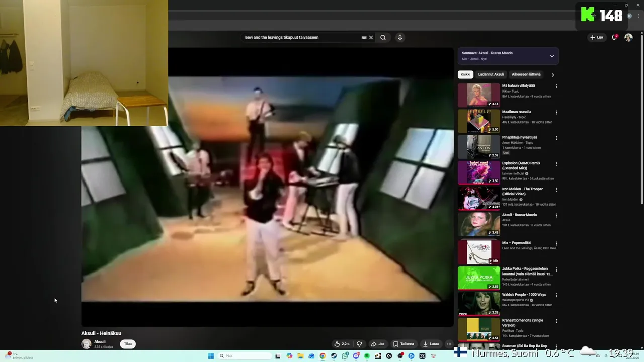Select the Aiheeseen liittyvää filter chip
Image resolution: width=644 pixels, height=362 pixels.
click(526, 74)
